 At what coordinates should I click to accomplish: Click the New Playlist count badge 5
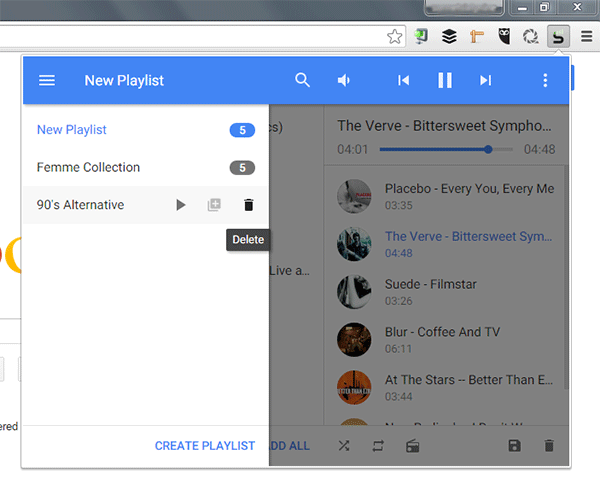[242, 130]
